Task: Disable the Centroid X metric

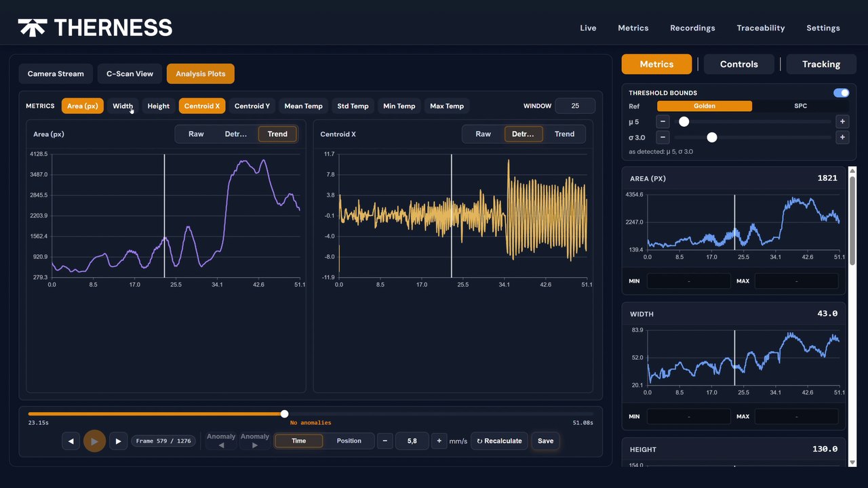Action: 202,106
